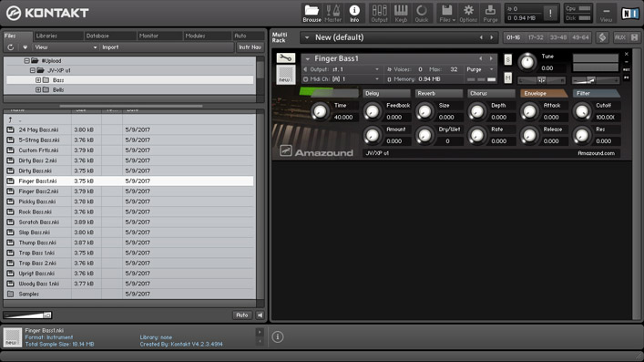Click the instrument pan slider
Image resolution: width=644 pixels, height=362 pixels.
pyautogui.click(x=541, y=80)
